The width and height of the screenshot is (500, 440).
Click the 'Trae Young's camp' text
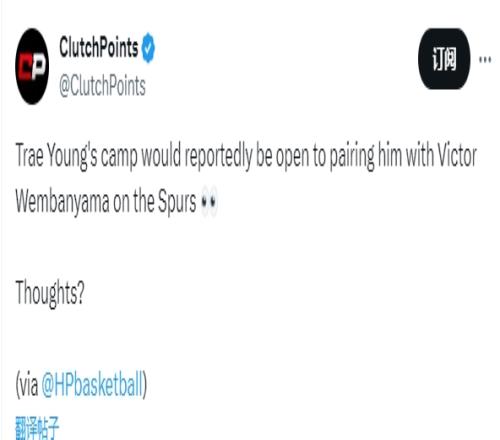[76, 156]
